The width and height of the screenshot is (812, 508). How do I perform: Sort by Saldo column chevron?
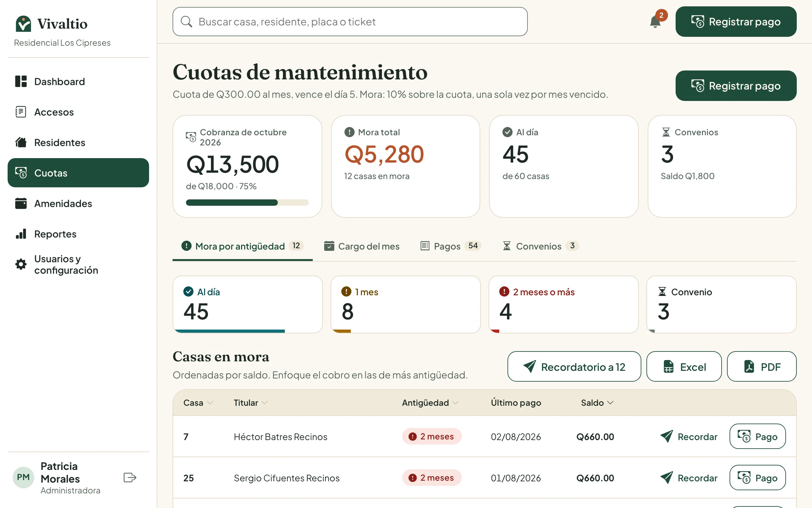610,403
